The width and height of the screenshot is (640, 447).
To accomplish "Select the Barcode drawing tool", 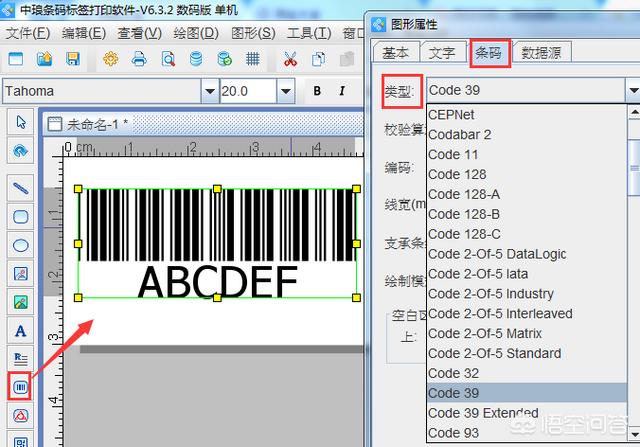I will click(20, 386).
